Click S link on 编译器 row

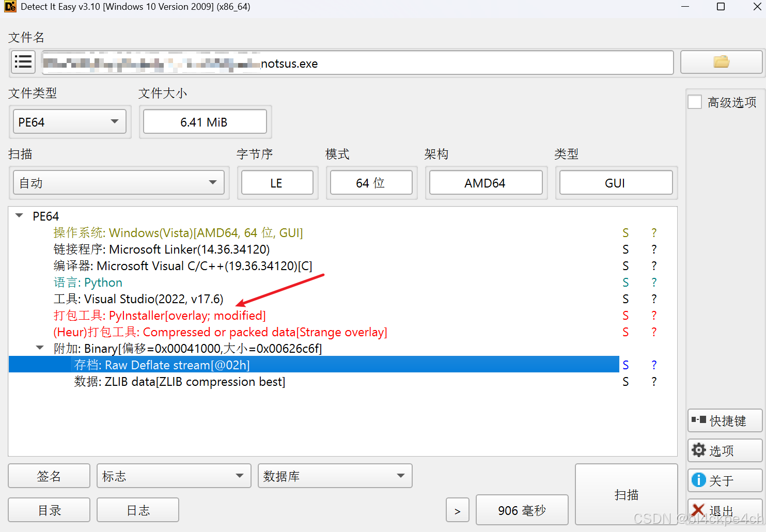[626, 266]
